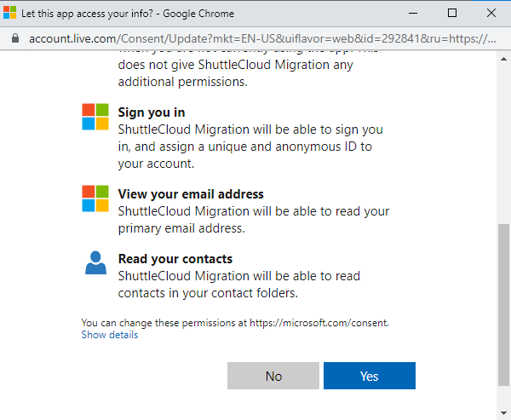The height and width of the screenshot is (420, 511).
Task: Click the No button to deny access
Action: point(273,376)
